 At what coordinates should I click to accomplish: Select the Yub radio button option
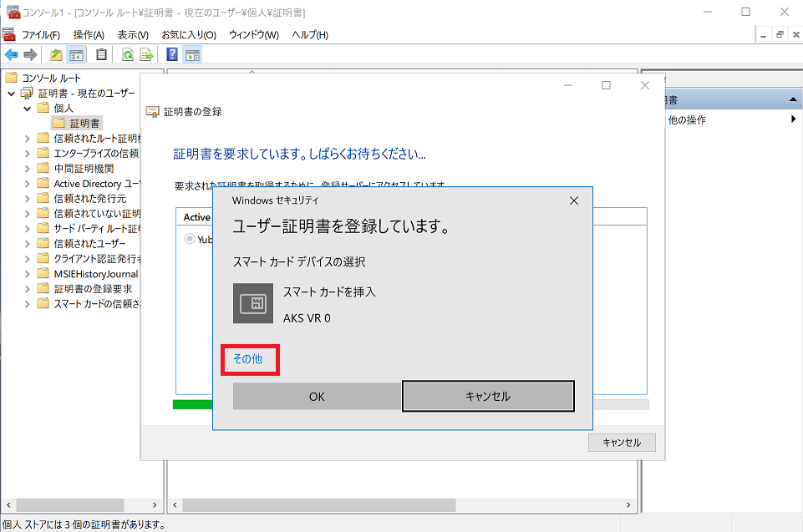click(190, 239)
